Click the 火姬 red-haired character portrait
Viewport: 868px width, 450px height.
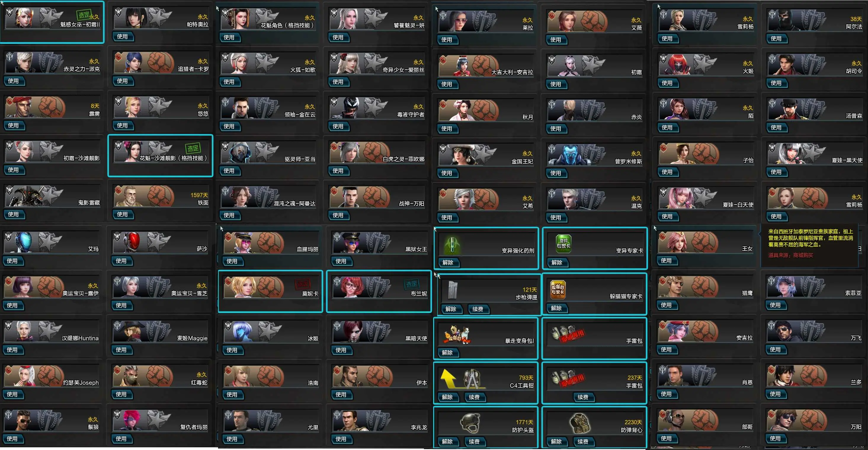coord(679,64)
